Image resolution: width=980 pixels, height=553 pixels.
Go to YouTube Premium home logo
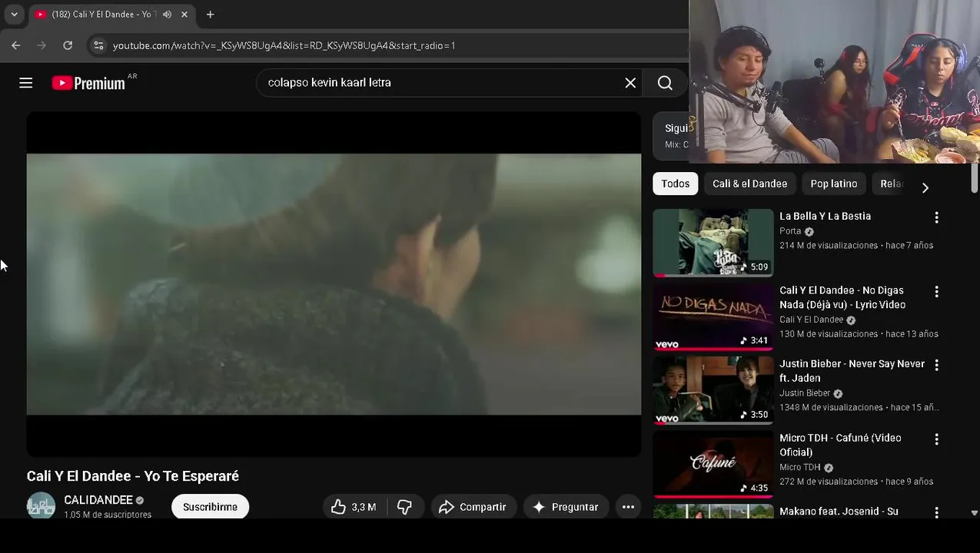click(88, 83)
